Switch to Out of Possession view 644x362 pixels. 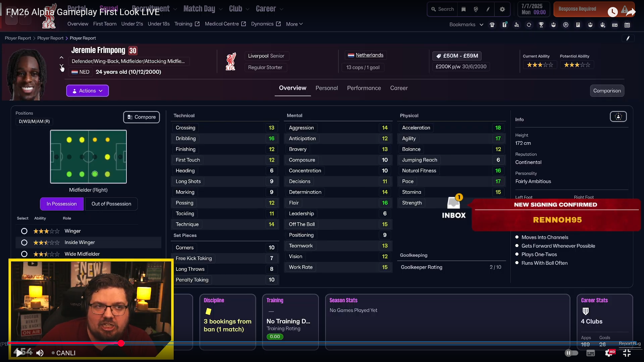[x=111, y=204]
